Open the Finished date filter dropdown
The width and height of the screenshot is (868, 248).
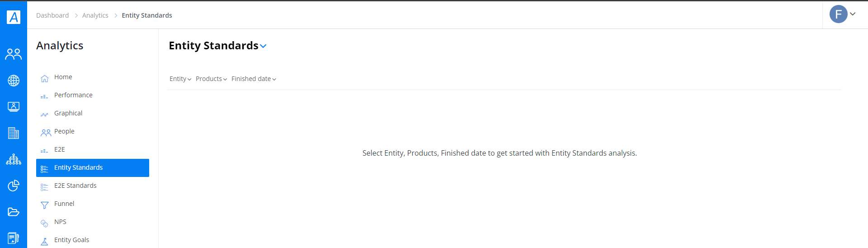254,79
